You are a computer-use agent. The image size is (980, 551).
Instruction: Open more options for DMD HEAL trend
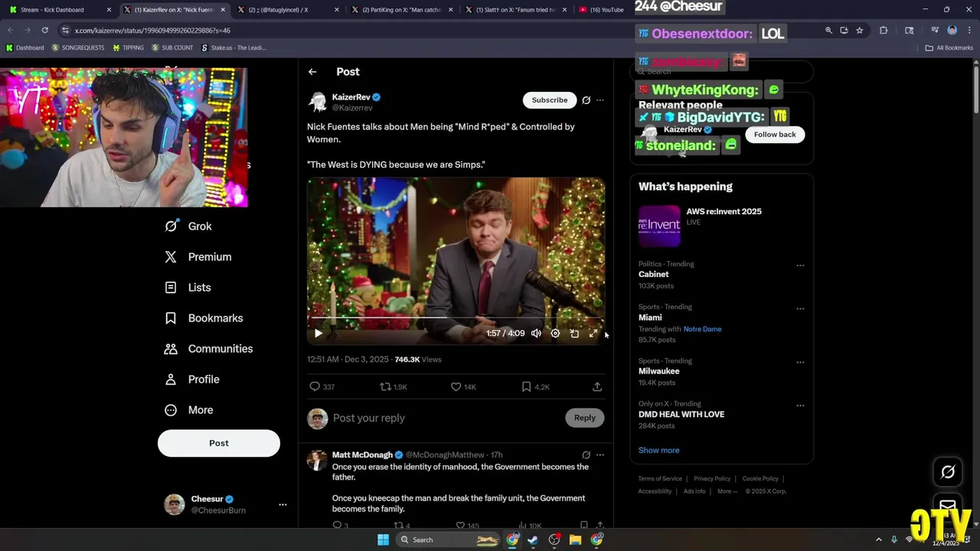tap(800, 405)
